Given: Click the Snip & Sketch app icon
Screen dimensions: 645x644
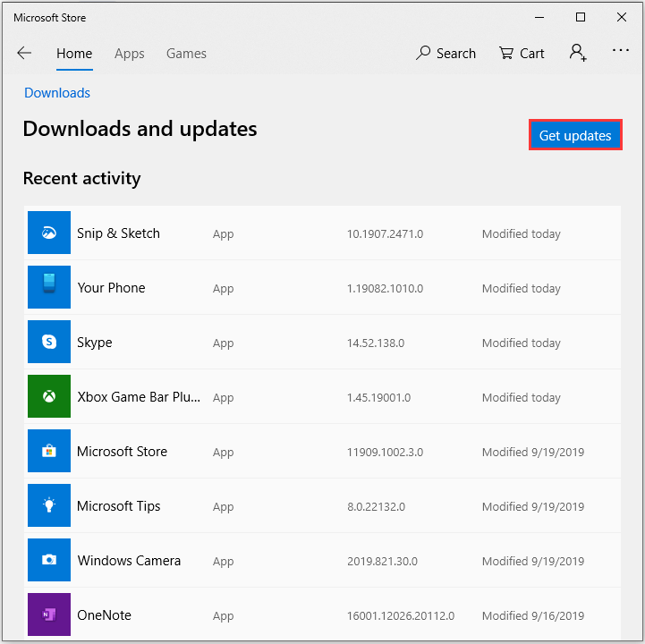Looking at the screenshot, I should [49, 233].
